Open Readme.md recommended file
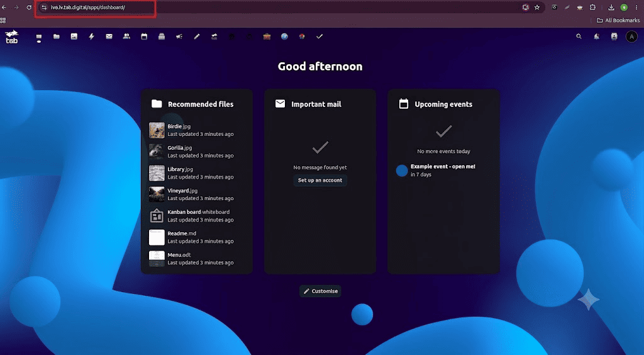 tap(197, 237)
